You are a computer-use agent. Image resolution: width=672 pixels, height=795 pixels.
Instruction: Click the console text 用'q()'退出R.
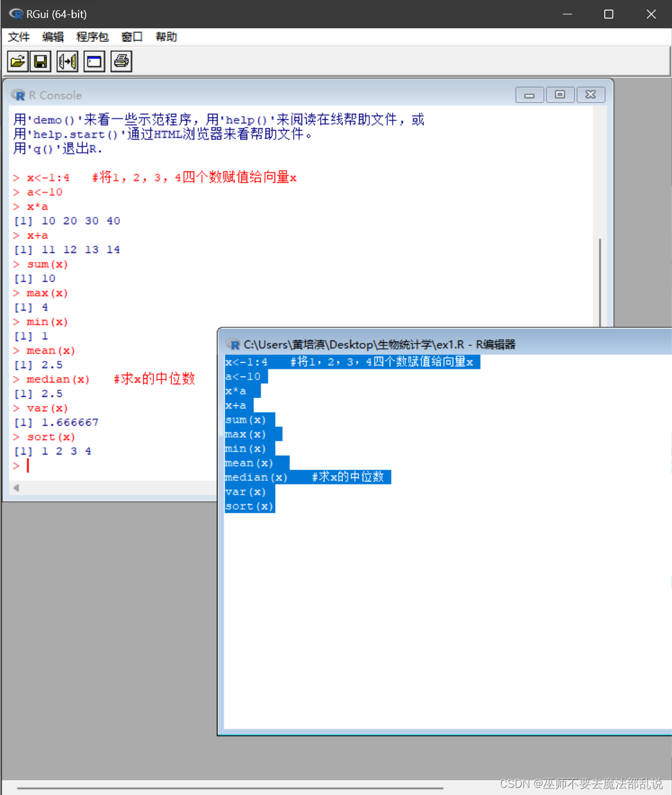pyautogui.click(x=58, y=149)
